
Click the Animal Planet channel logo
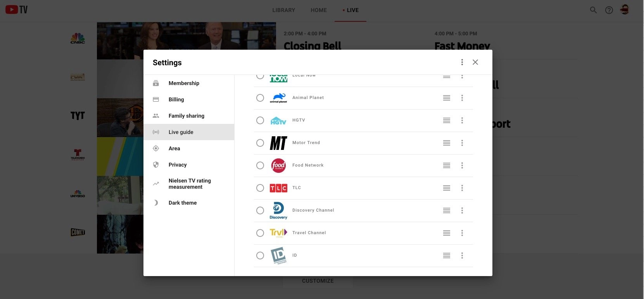click(x=278, y=98)
